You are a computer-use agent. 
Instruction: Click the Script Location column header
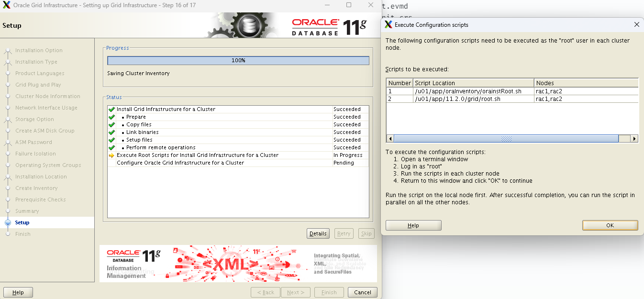point(474,83)
